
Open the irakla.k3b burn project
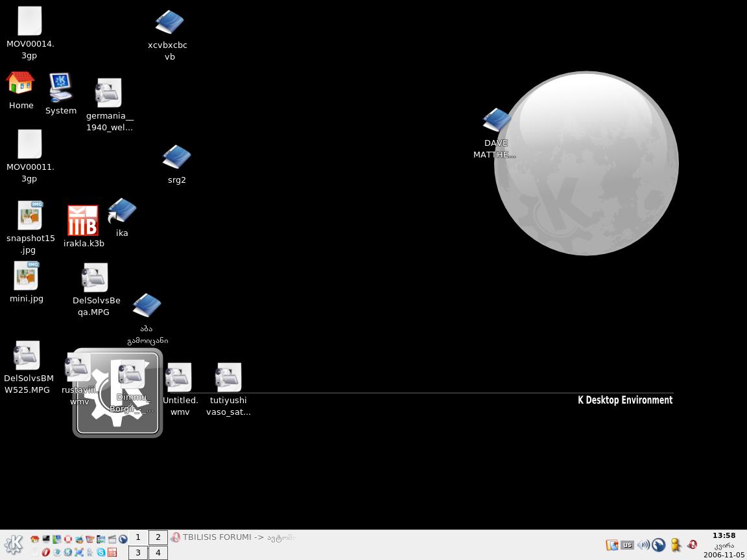coord(83,220)
